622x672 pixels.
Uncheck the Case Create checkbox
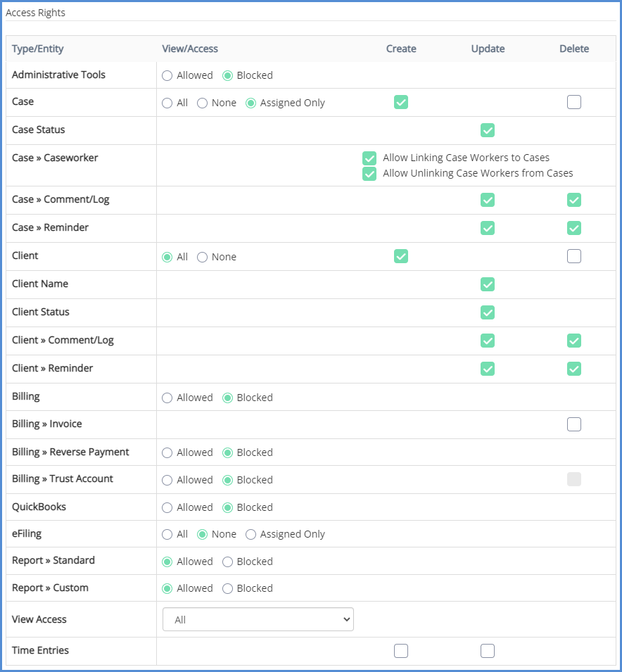(x=401, y=102)
